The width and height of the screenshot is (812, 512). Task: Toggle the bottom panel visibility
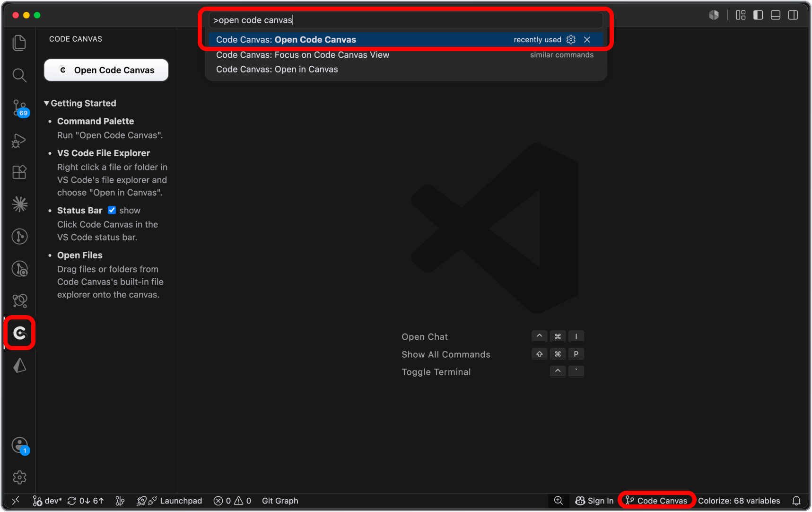[x=776, y=15]
